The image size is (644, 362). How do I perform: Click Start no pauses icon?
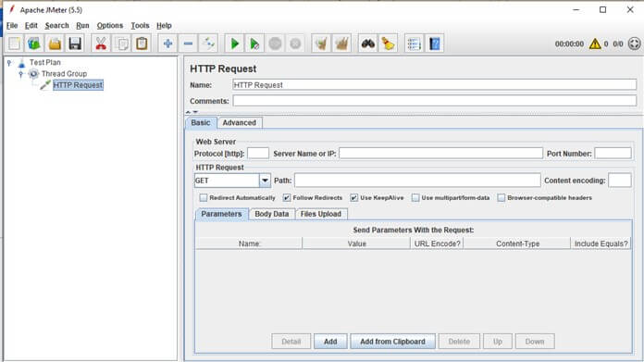[x=254, y=44]
